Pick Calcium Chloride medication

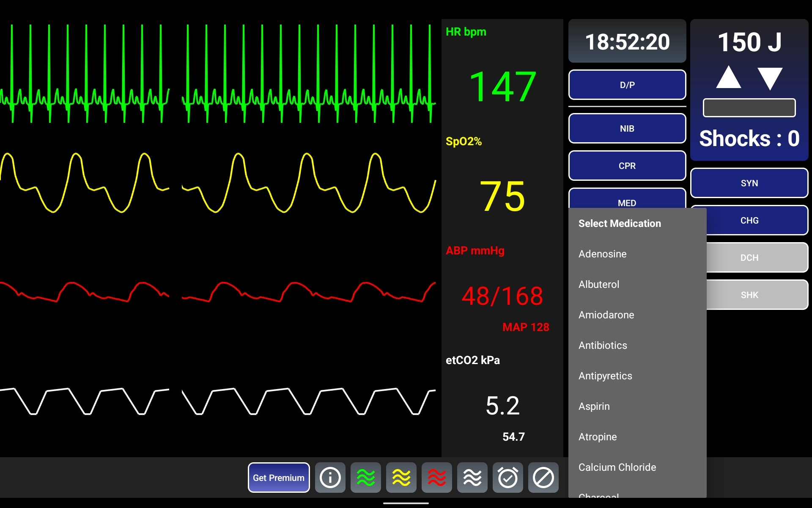[x=617, y=467]
